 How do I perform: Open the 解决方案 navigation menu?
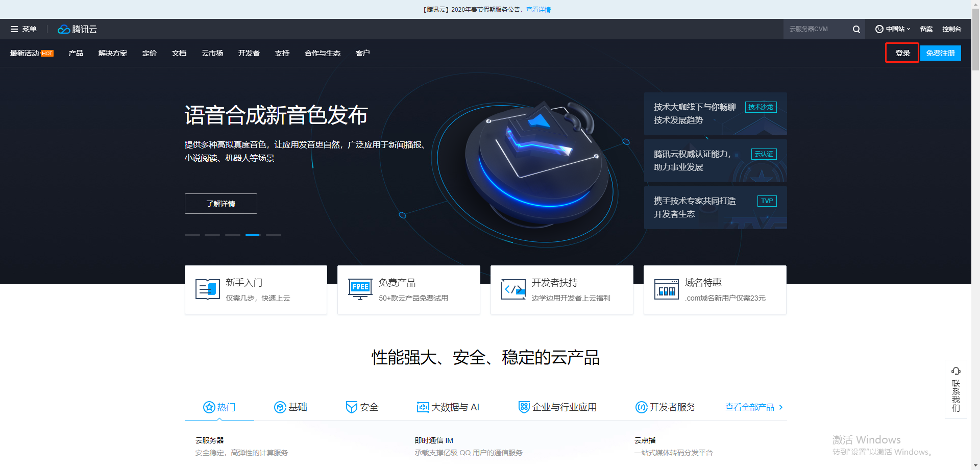113,53
